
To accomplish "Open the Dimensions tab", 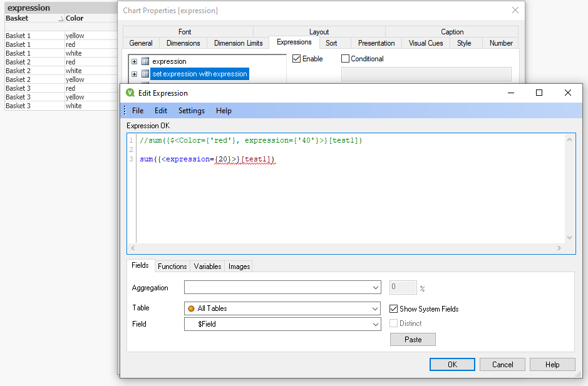I will point(183,43).
